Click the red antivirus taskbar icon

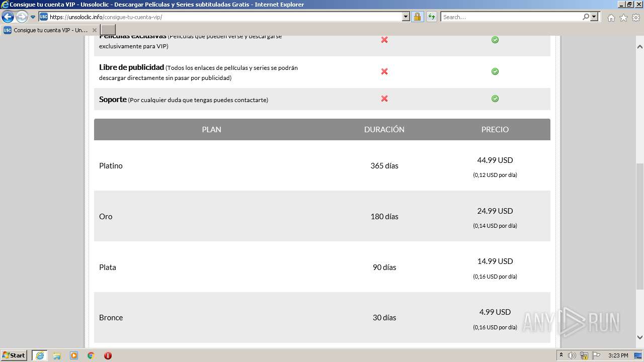[108, 355]
